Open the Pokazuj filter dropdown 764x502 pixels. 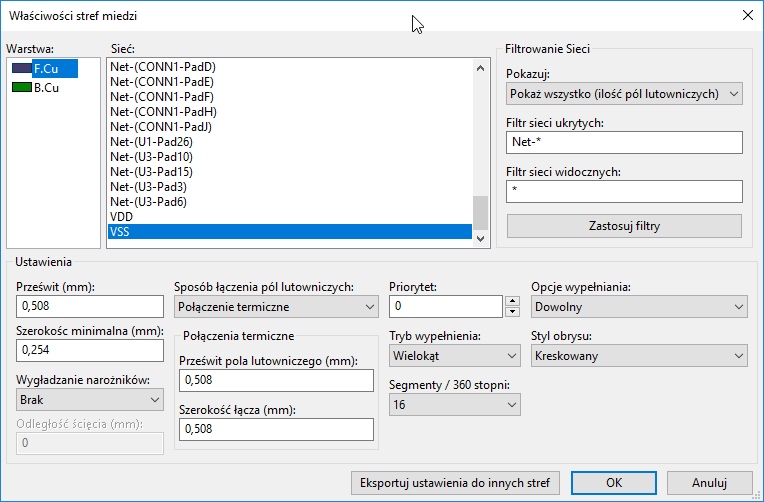click(x=624, y=94)
